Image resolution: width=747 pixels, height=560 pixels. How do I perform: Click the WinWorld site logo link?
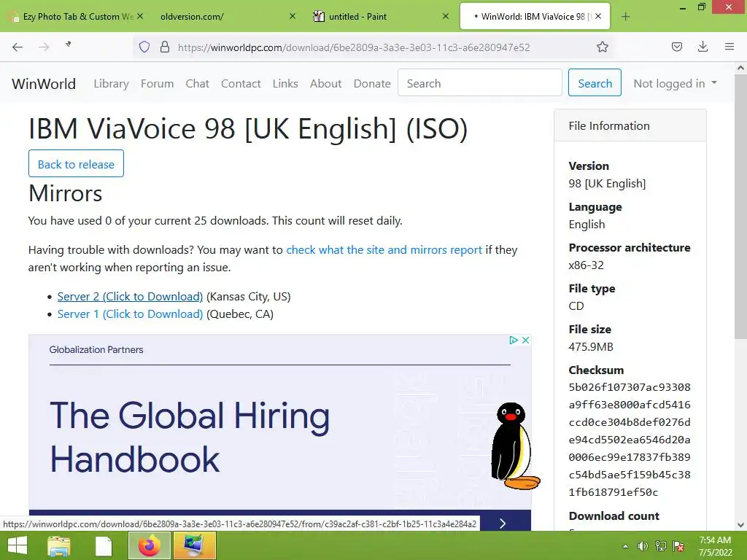[x=44, y=84]
